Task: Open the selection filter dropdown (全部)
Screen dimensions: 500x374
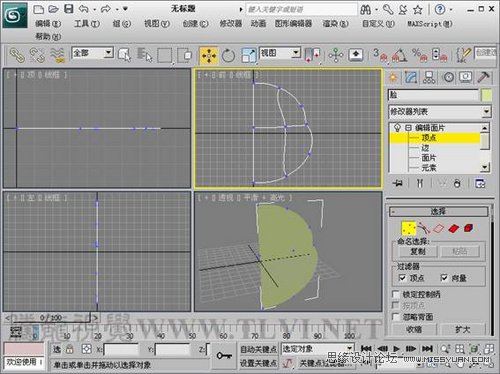Action: click(x=92, y=53)
